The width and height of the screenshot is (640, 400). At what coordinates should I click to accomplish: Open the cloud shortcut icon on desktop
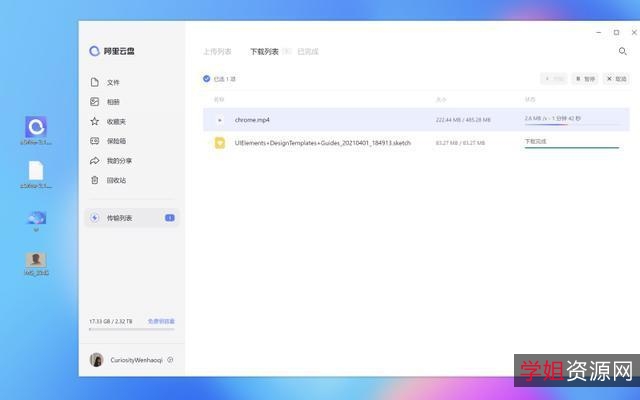(x=36, y=218)
